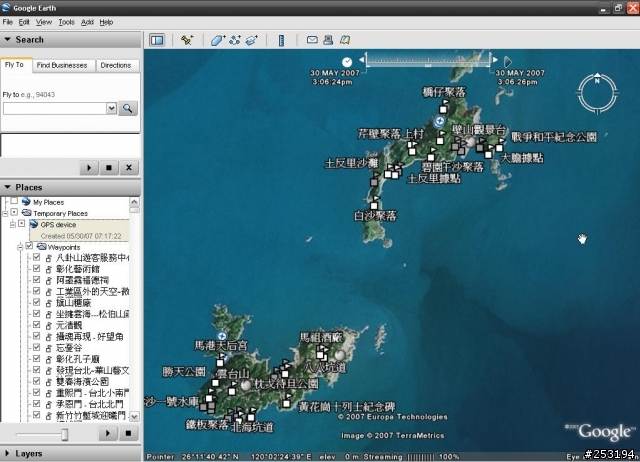
Task: Click the blue airport marker on north island
Action: click(439, 121)
